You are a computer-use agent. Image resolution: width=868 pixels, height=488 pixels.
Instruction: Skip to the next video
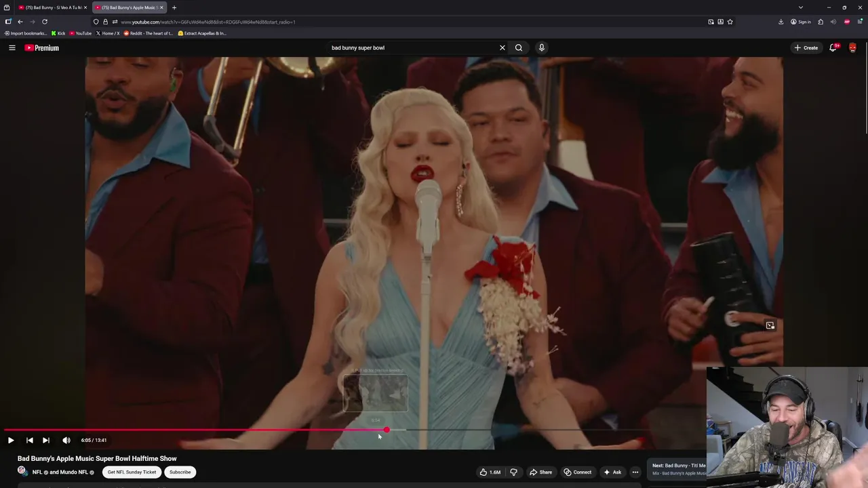pyautogui.click(x=46, y=441)
